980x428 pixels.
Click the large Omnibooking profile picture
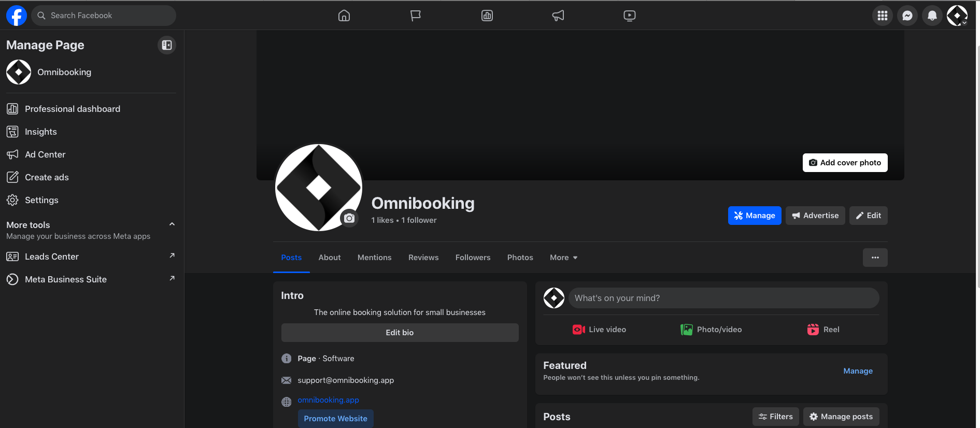(x=318, y=188)
